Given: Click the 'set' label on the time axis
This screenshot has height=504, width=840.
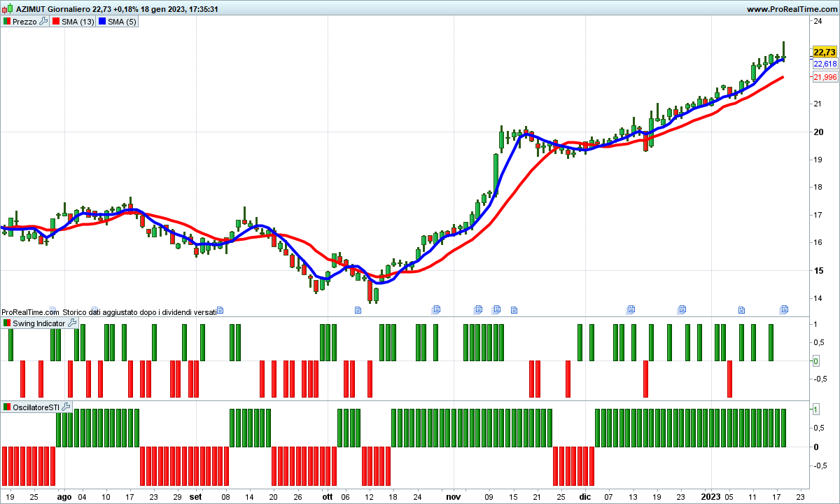Looking at the screenshot, I should [x=196, y=498].
